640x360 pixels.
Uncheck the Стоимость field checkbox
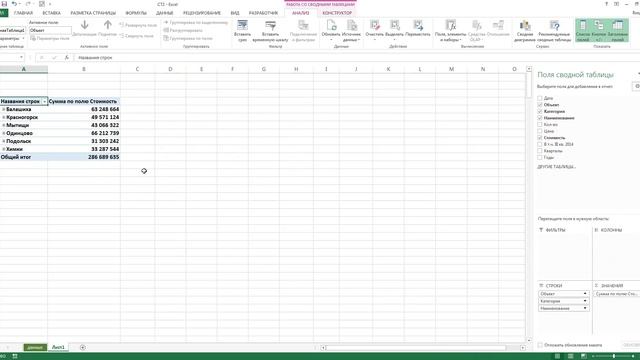click(540, 138)
